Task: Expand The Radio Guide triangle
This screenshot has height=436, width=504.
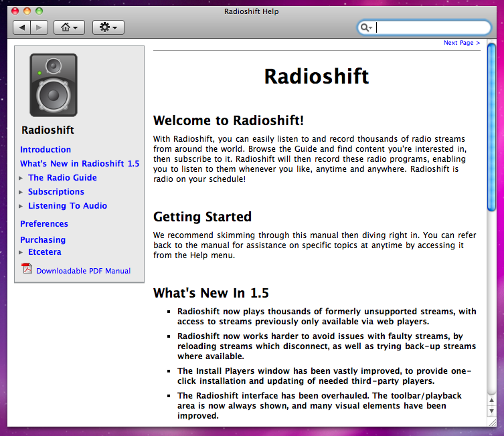Action: point(21,178)
